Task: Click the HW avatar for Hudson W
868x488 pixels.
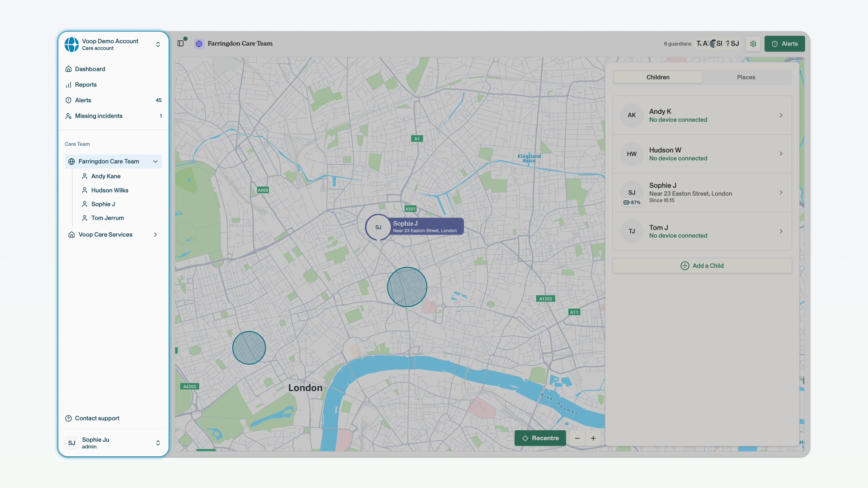Action: coord(632,154)
